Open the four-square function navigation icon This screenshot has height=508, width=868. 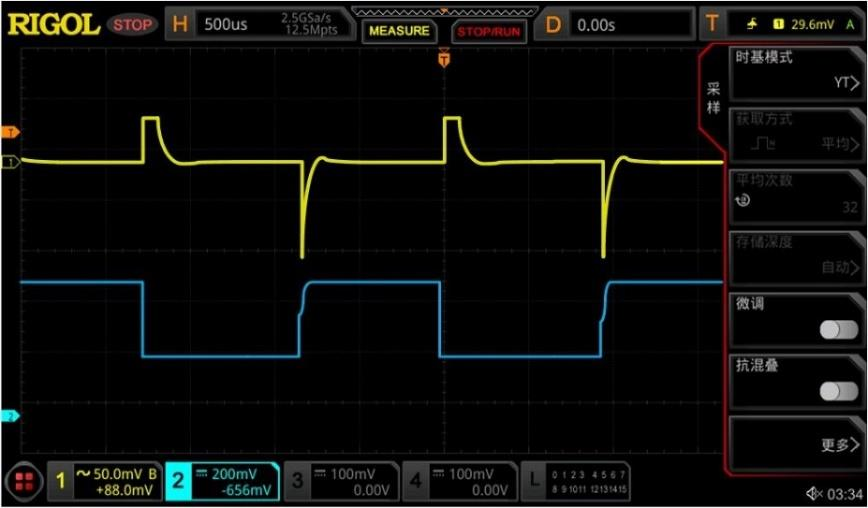24,481
